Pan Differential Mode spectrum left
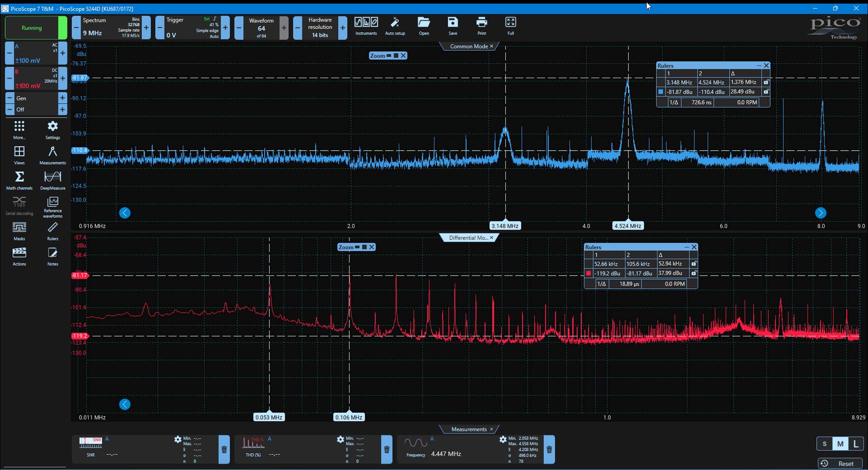The height and width of the screenshot is (470, 868). [x=125, y=404]
